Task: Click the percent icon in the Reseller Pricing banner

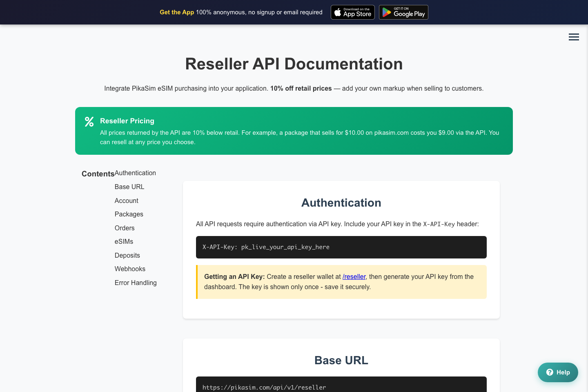Action: pyautogui.click(x=89, y=122)
